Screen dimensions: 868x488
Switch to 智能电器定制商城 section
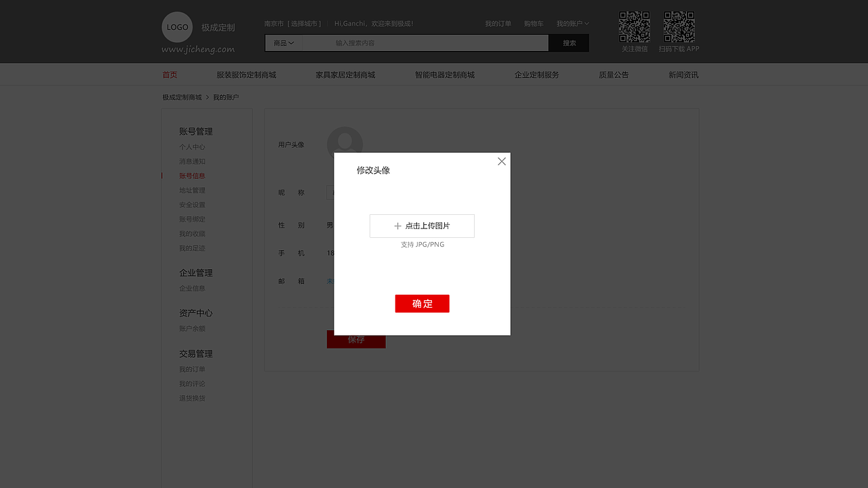pyautogui.click(x=445, y=75)
